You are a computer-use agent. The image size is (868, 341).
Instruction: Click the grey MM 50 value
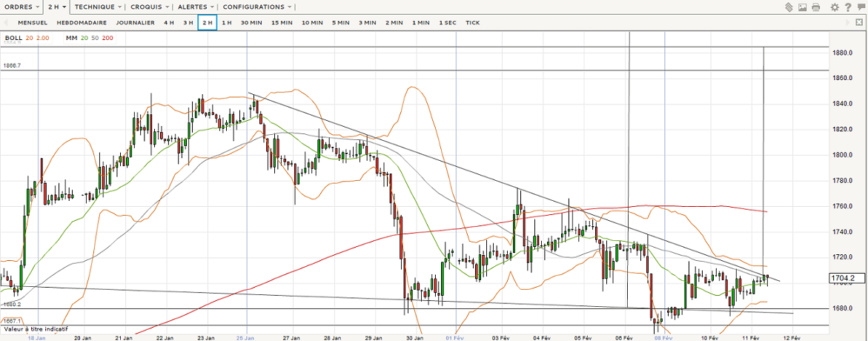click(x=95, y=39)
